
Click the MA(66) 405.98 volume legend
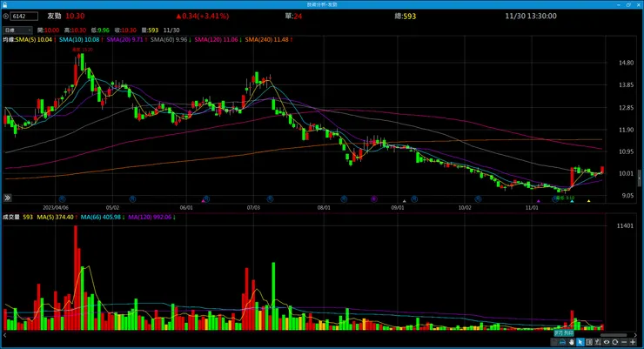tap(101, 218)
